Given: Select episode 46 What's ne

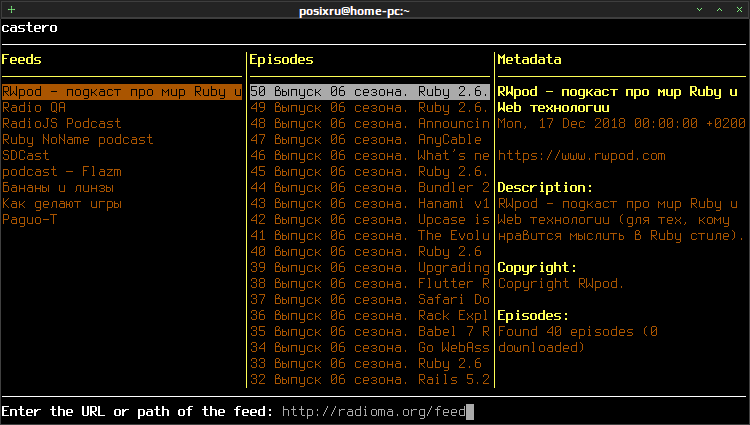Looking at the screenshot, I should [370, 155].
